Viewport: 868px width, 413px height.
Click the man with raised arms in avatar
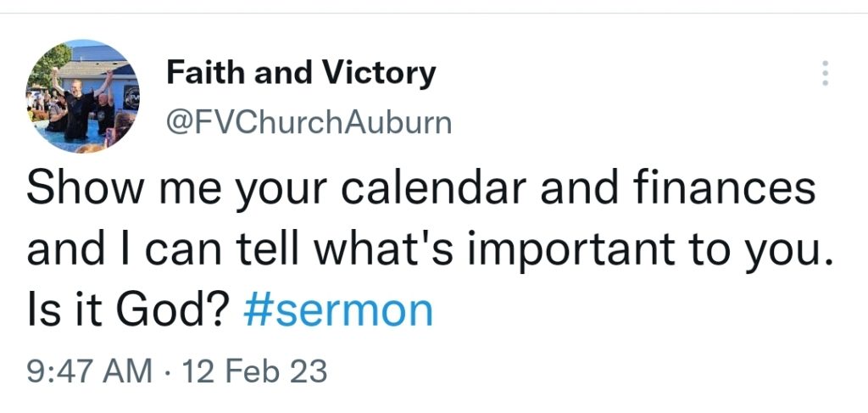click(x=77, y=103)
